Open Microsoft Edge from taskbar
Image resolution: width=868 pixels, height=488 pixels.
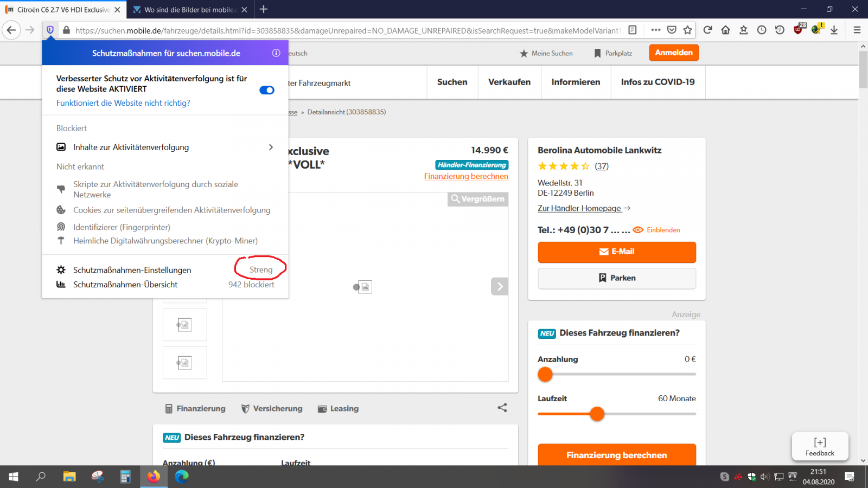182,477
